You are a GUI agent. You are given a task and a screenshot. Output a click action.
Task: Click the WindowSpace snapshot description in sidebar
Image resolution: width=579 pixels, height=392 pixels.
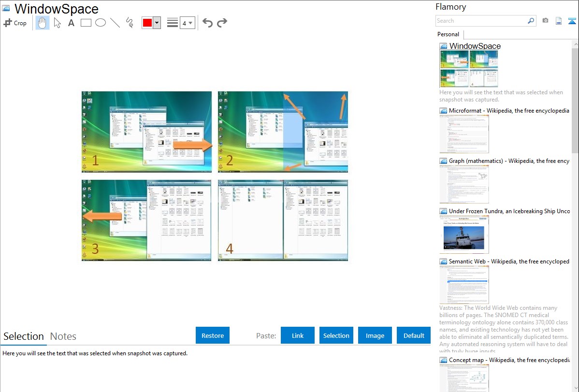pyautogui.click(x=501, y=96)
